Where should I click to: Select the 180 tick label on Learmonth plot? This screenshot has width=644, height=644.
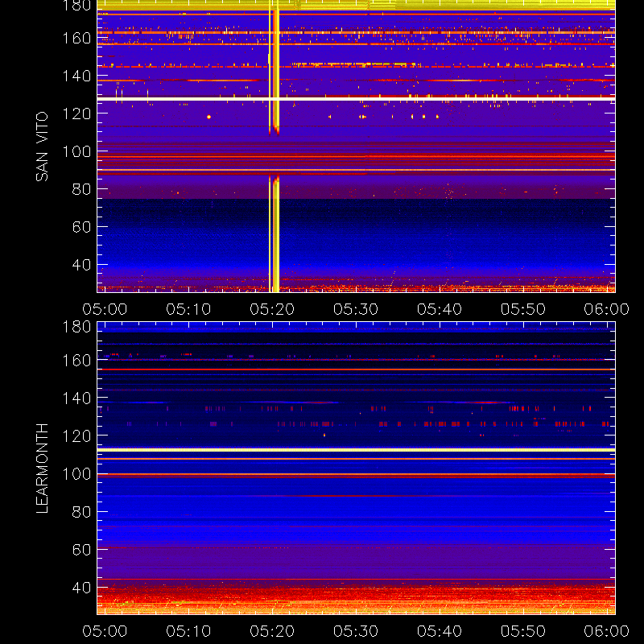click(x=76, y=327)
